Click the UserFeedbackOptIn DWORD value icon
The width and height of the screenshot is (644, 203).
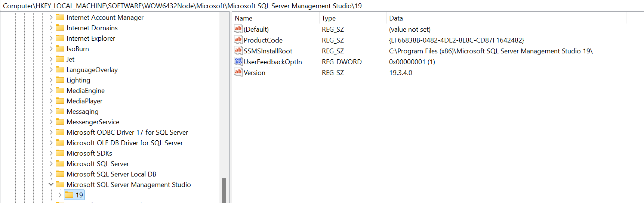coord(238,61)
